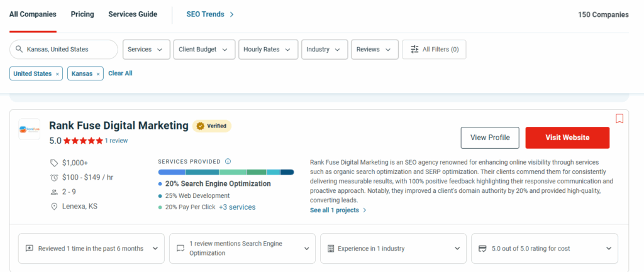Click the services distribution color bar
The width and height of the screenshot is (644, 272).
226,172
